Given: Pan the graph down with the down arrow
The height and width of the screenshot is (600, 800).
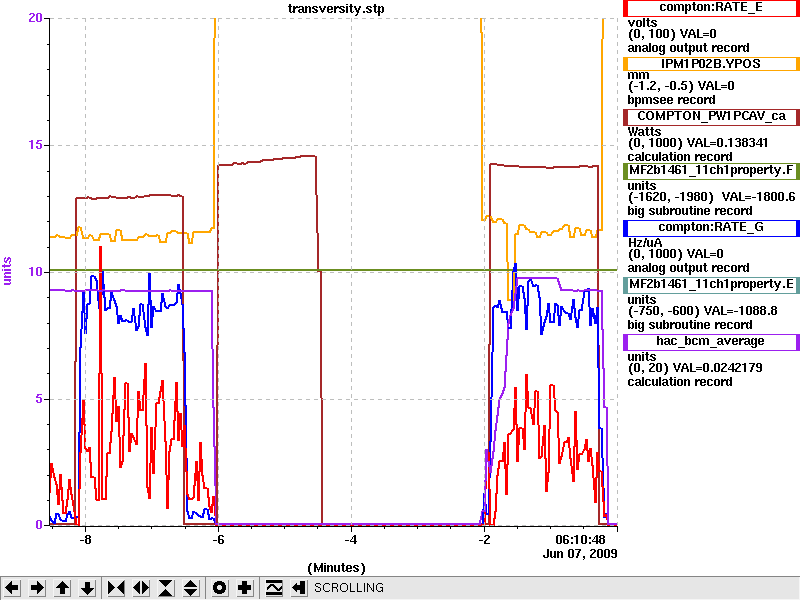Looking at the screenshot, I should pos(88,588).
